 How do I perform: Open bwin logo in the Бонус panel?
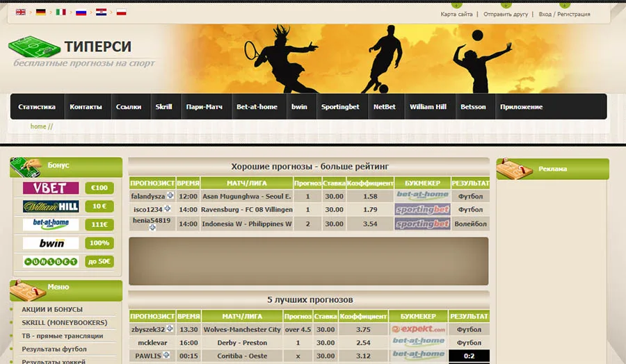51,243
